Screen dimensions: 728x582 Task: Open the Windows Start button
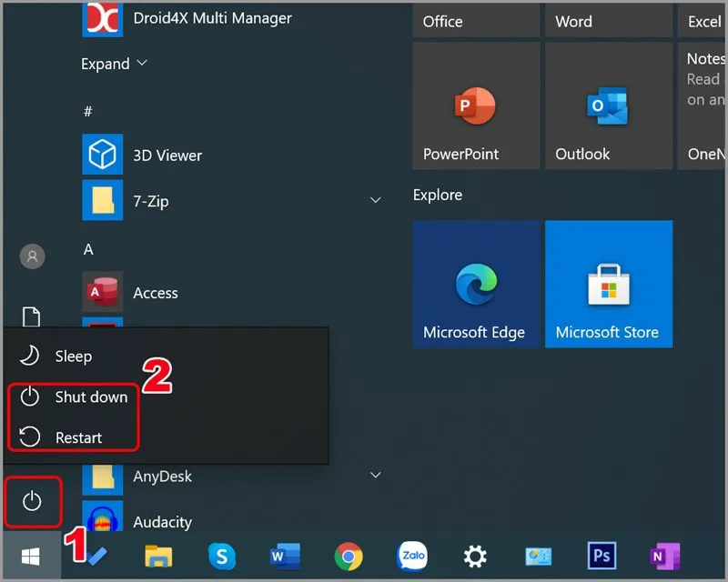[x=30, y=555]
